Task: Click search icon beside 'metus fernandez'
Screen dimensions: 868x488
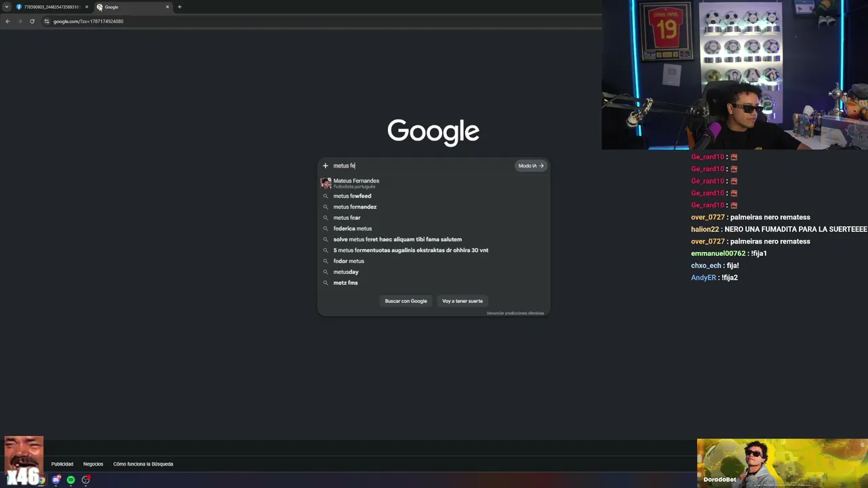Action: point(325,207)
